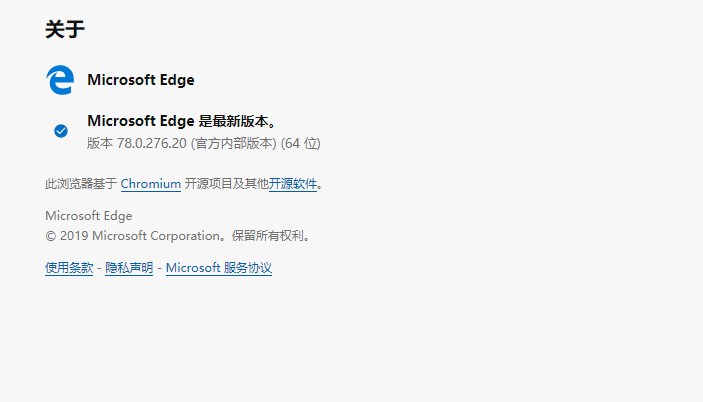This screenshot has height=402, width=703.
Task: Open the 开源软件 link
Action: [293, 184]
